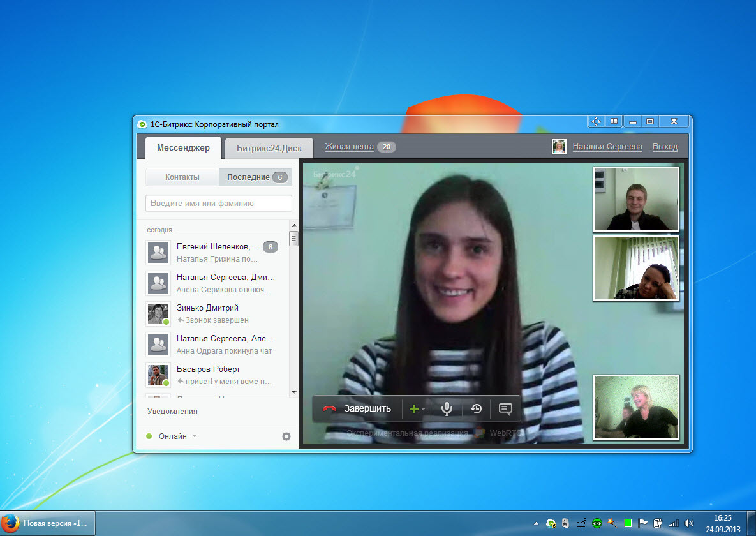Click contact list scrollbar up arrow
This screenshot has width=756, height=536.
pos(294,225)
